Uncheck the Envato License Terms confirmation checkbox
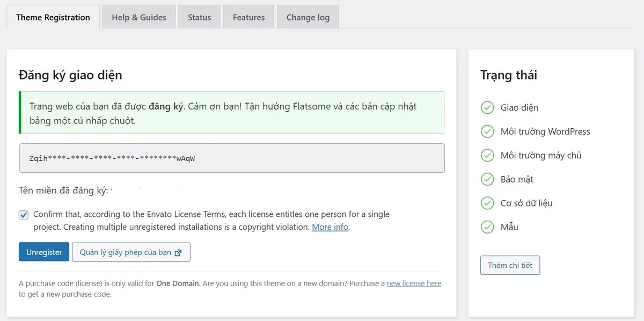644x321 pixels. (x=24, y=215)
